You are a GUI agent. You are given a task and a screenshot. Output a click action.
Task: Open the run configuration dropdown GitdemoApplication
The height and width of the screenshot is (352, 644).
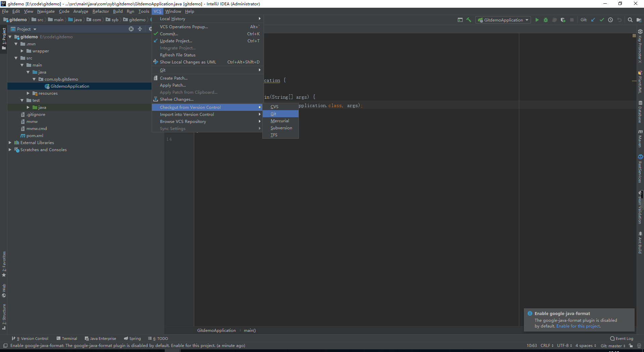pyautogui.click(x=503, y=20)
